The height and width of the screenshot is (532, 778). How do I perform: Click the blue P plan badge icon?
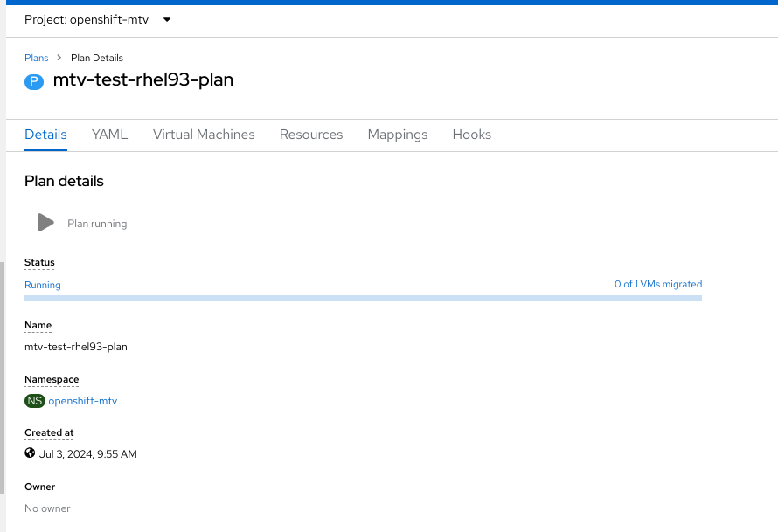(34, 81)
